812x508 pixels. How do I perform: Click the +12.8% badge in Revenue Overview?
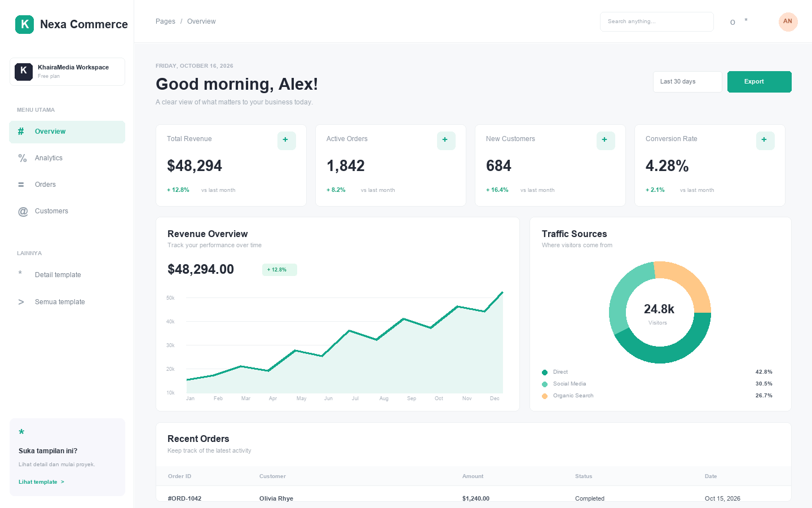coord(280,270)
